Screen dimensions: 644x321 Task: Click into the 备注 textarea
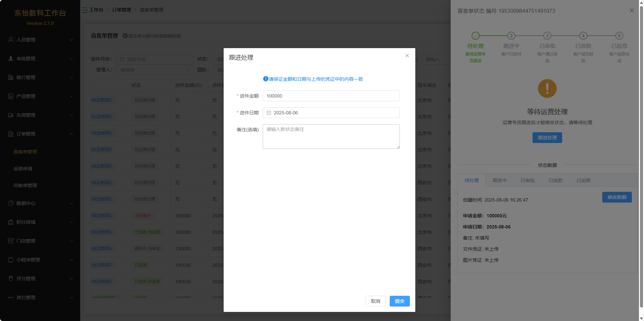coord(331,136)
